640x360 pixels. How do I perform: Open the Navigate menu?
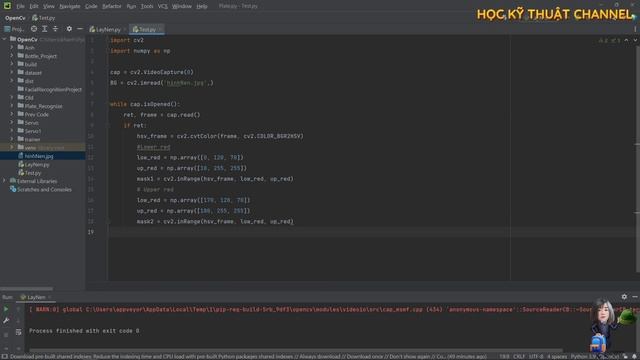(70, 6)
